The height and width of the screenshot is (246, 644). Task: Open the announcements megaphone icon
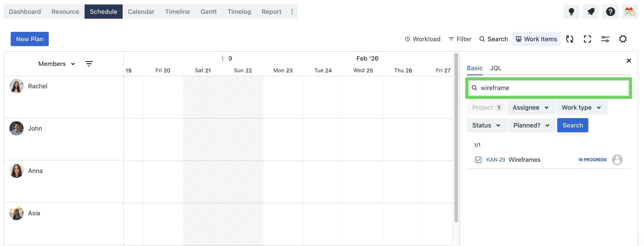pyautogui.click(x=591, y=12)
